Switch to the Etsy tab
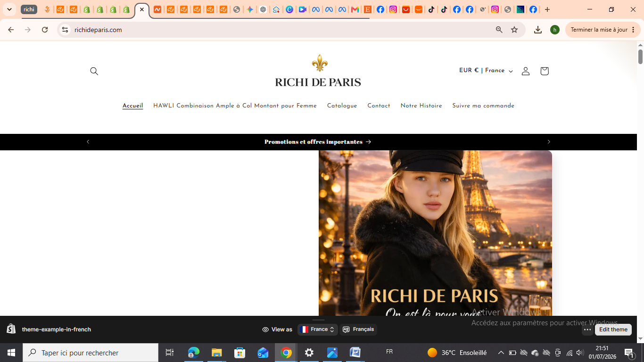Image resolution: width=644 pixels, height=362 pixels. (x=367, y=9)
